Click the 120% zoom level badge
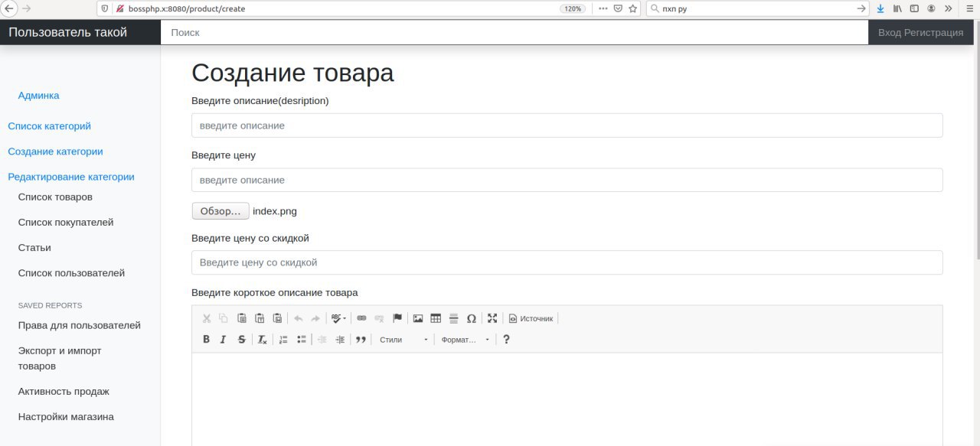980x446 pixels. (x=573, y=8)
